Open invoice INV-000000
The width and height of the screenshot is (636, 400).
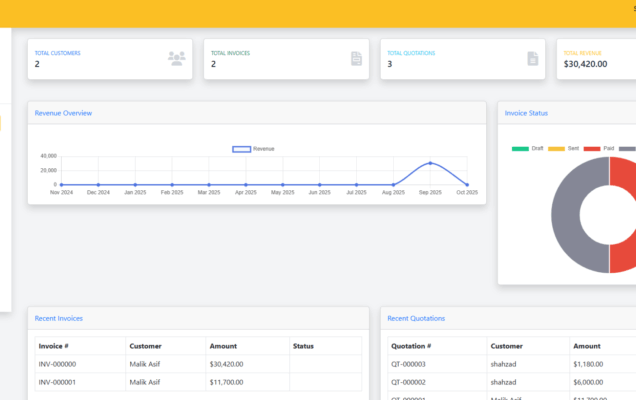58,364
